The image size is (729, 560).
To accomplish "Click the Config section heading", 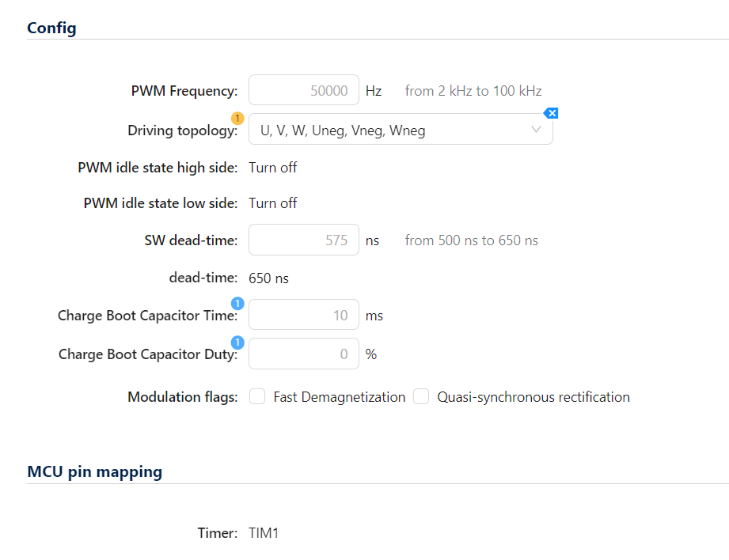I will point(51,28).
